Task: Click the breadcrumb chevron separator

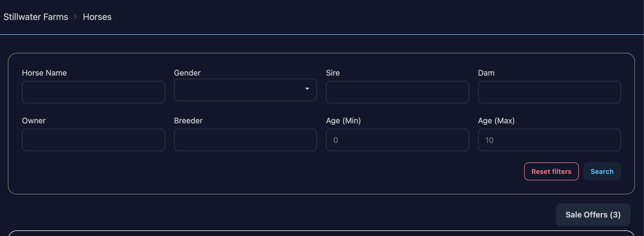Action: point(75,17)
